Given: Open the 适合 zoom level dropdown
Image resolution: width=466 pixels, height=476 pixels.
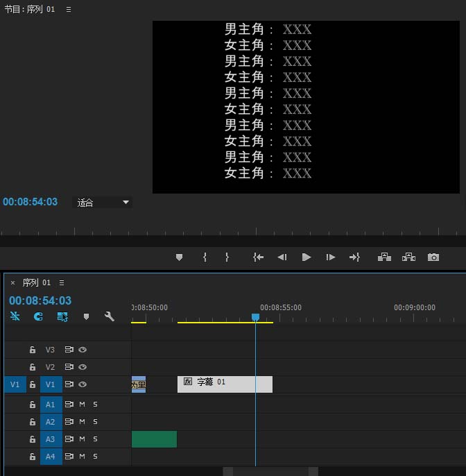Looking at the screenshot, I should (x=102, y=203).
